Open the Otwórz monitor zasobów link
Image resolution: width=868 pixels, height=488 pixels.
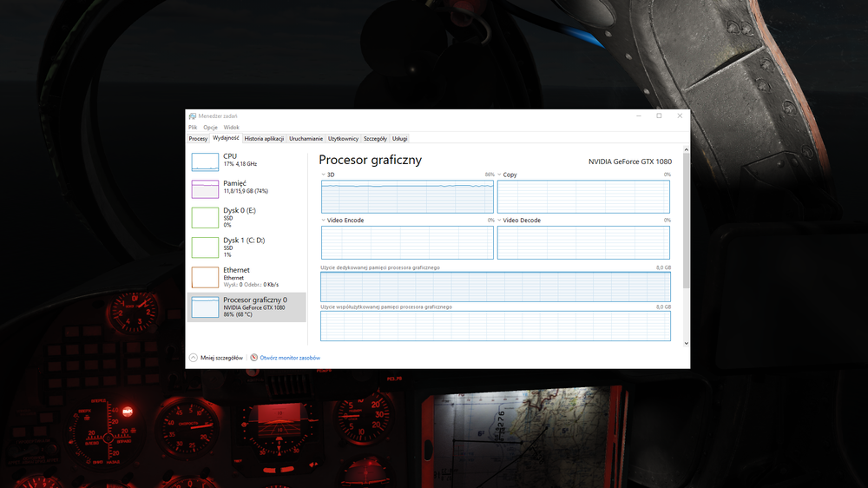tap(290, 358)
